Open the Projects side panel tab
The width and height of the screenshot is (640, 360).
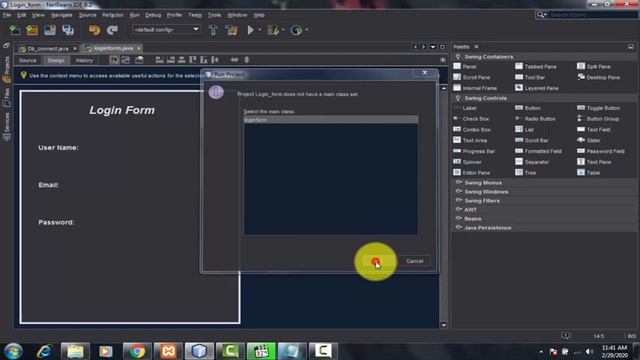[7, 69]
